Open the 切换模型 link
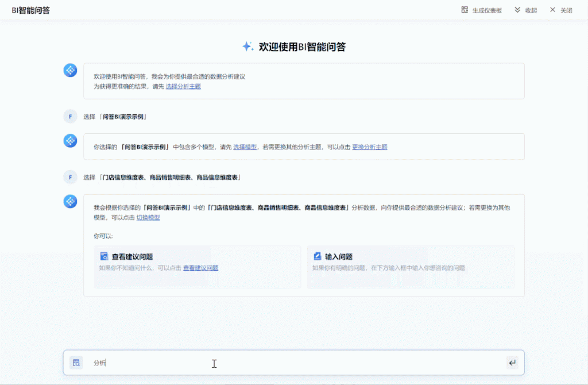The height and width of the screenshot is (385, 588). pos(148,217)
